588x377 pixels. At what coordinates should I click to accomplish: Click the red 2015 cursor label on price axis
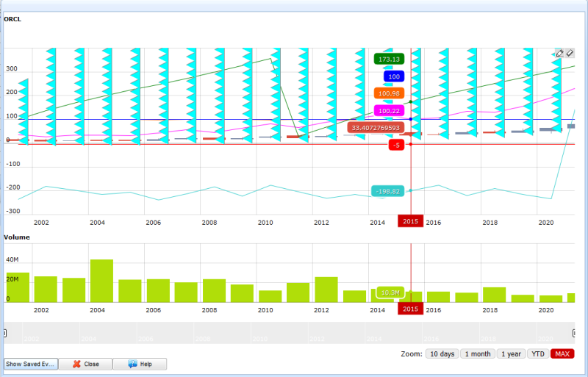410,221
